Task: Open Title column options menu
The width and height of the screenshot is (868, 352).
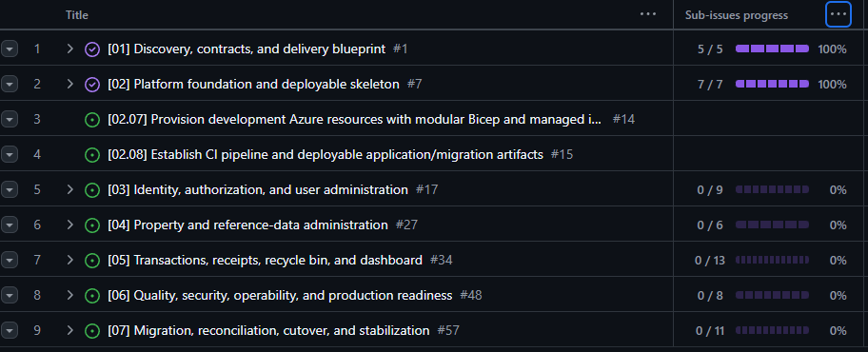Action: tap(648, 14)
